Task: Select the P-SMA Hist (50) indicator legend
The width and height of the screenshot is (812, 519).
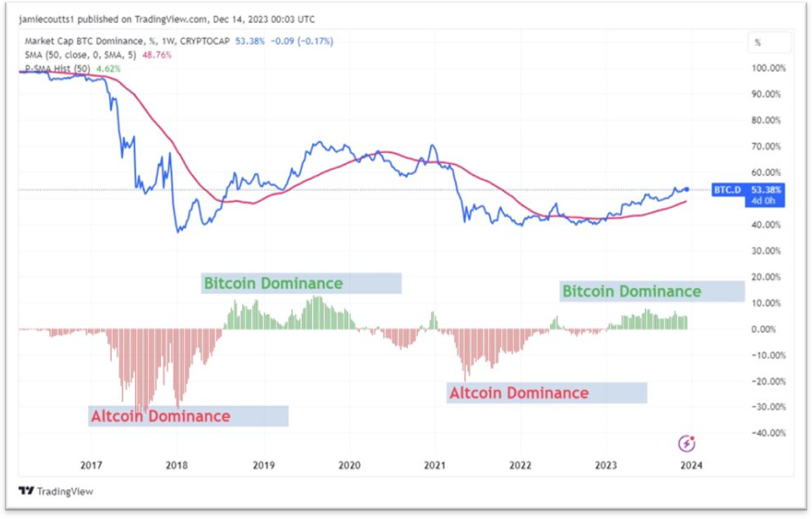Action: pyautogui.click(x=57, y=69)
